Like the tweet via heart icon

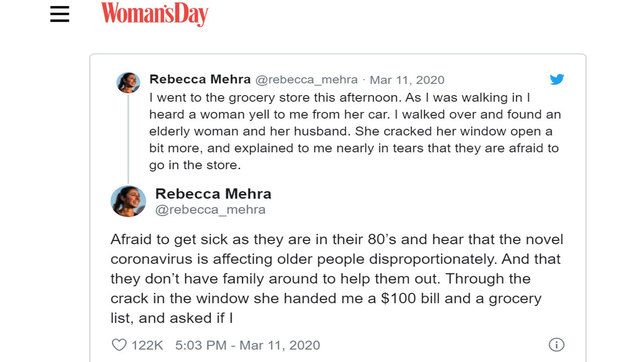(x=119, y=345)
